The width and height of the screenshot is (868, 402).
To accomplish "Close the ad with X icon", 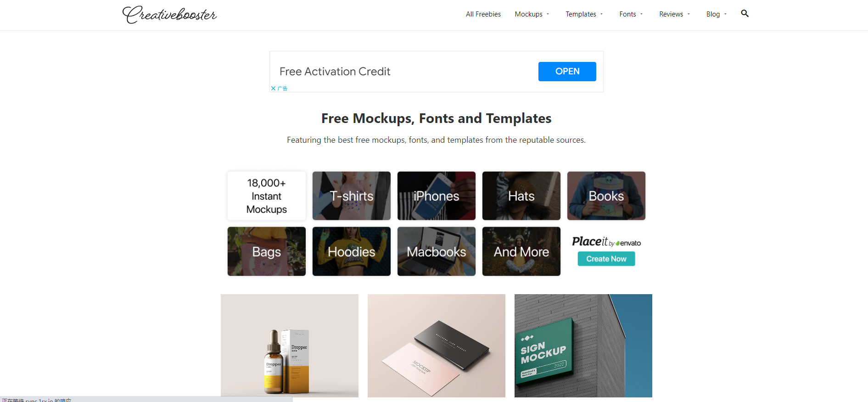I will tap(273, 88).
